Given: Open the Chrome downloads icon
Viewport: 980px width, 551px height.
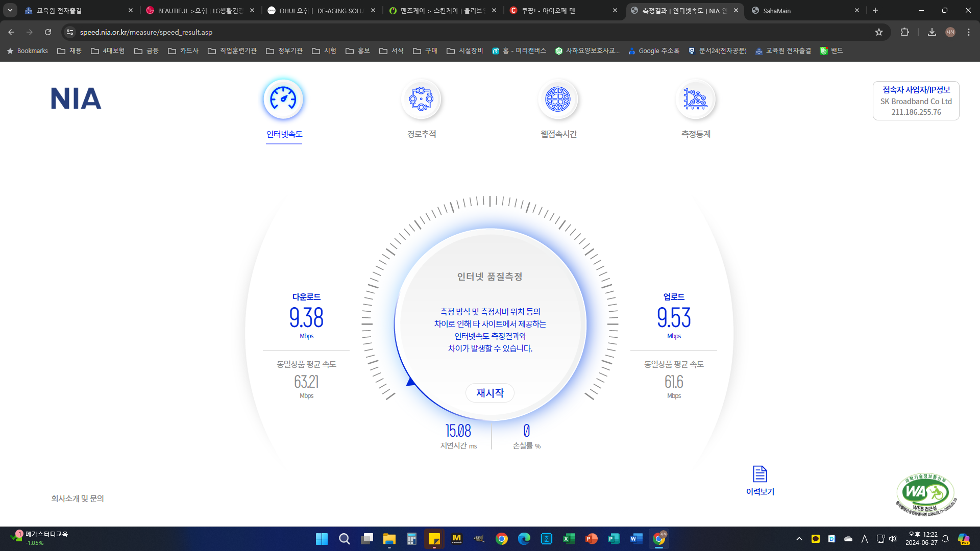Looking at the screenshot, I should 932,32.
